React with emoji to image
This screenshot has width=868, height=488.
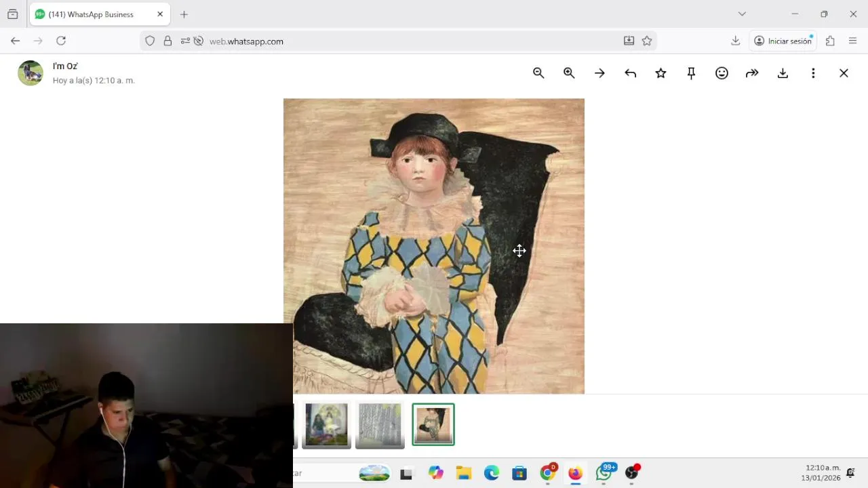pos(722,73)
